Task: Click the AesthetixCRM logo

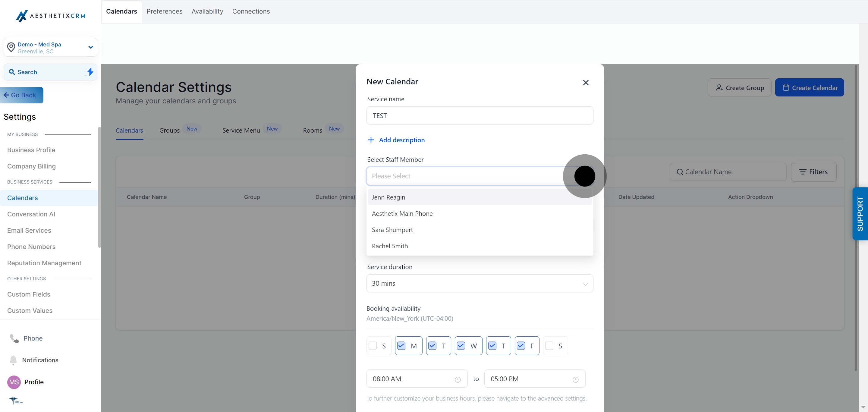Action: click(x=51, y=16)
